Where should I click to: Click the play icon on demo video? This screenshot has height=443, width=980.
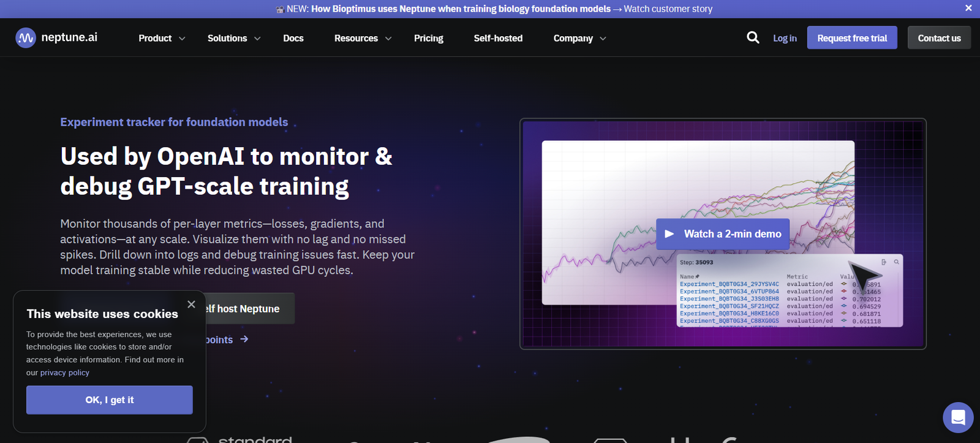click(669, 234)
